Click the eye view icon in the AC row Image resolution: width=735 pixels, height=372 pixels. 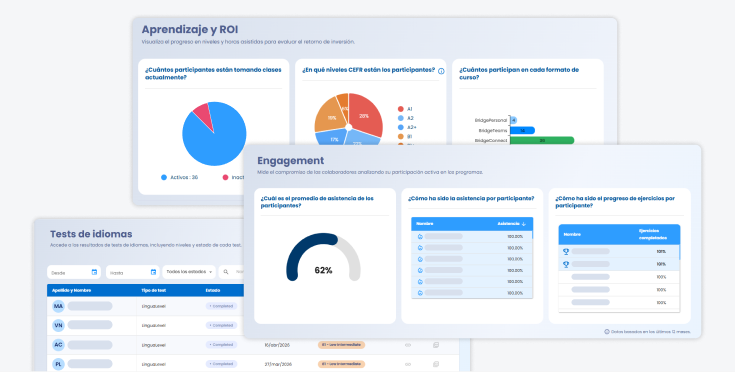pos(408,345)
